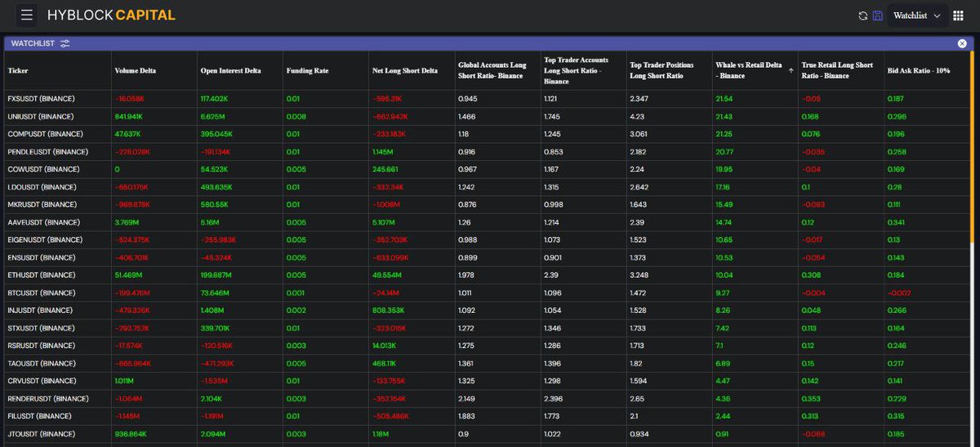Click CRVUSDT volume delta 1.011M
The image size is (980, 447).
tap(125, 381)
